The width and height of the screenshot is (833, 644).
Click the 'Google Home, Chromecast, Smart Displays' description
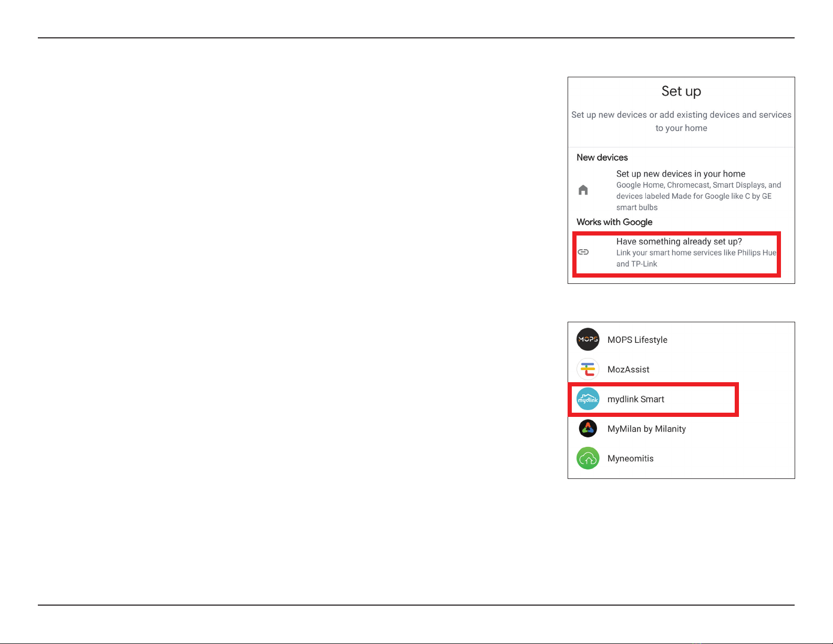tap(698, 196)
